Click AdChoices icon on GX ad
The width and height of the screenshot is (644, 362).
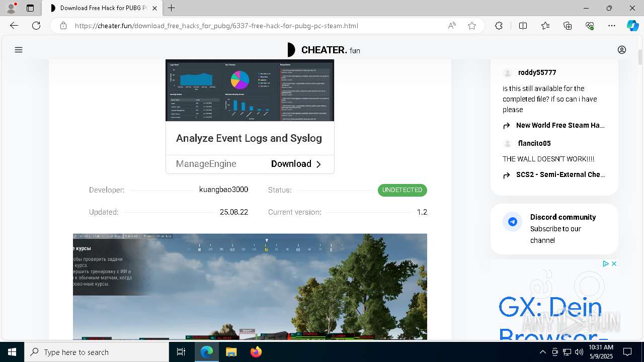tap(606, 263)
